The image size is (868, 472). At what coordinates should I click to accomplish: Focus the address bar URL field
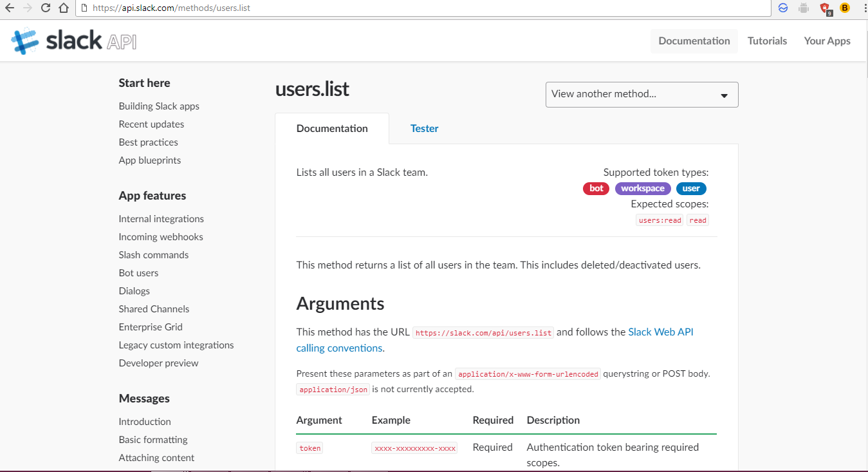click(x=425, y=8)
